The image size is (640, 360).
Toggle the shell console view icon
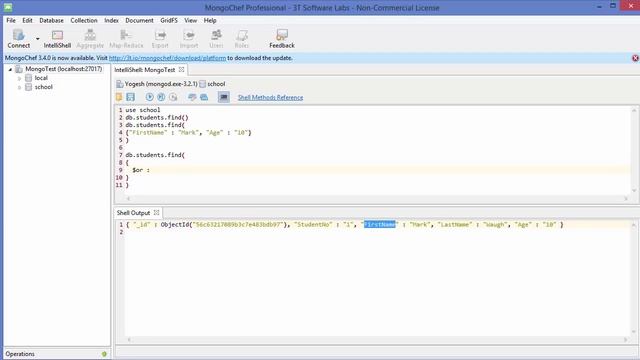[223, 97]
